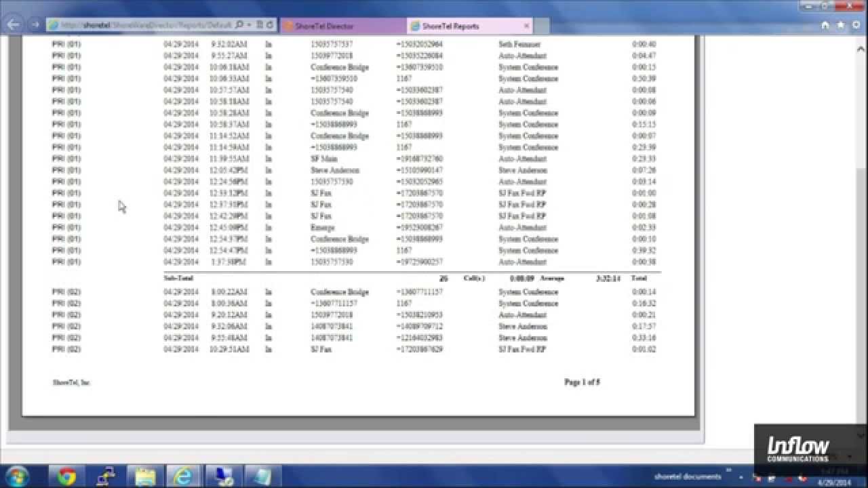Click 'Conference Bridge' in the 8:00:22AM row

(340, 292)
